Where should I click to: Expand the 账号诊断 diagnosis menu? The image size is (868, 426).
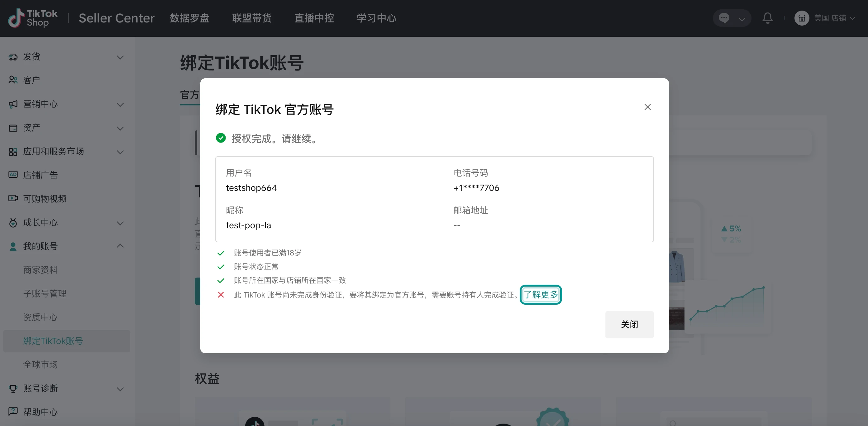pyautogui.click(x=120, y=389)
